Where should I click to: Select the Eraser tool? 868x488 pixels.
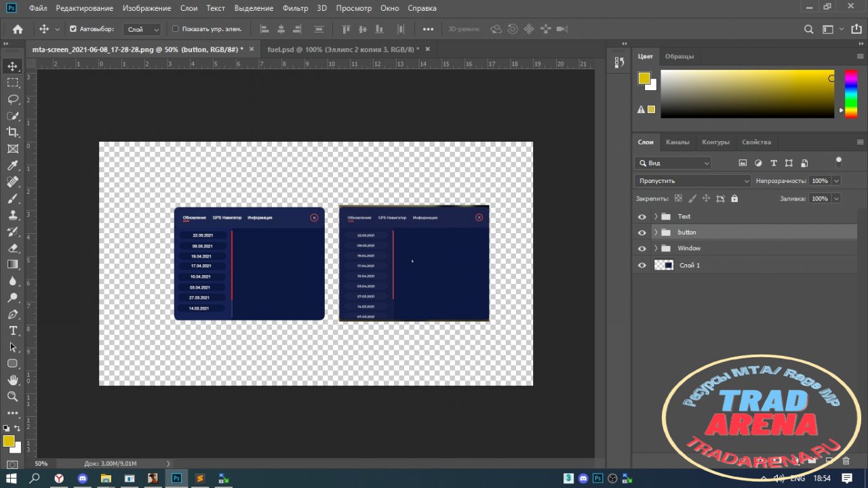[x=13, y=248]
